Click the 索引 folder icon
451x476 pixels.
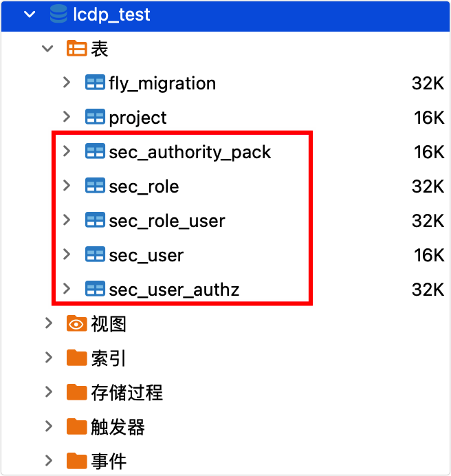76,358
